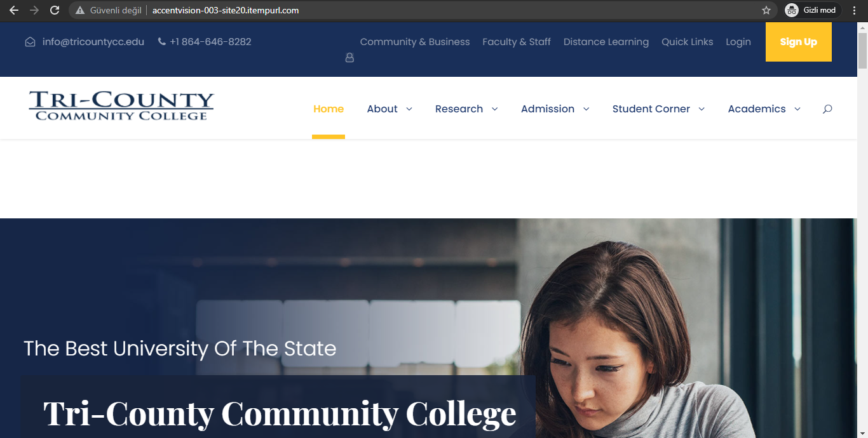Click the browser address bar URL
868x438 pixels.
pos(226,10)
